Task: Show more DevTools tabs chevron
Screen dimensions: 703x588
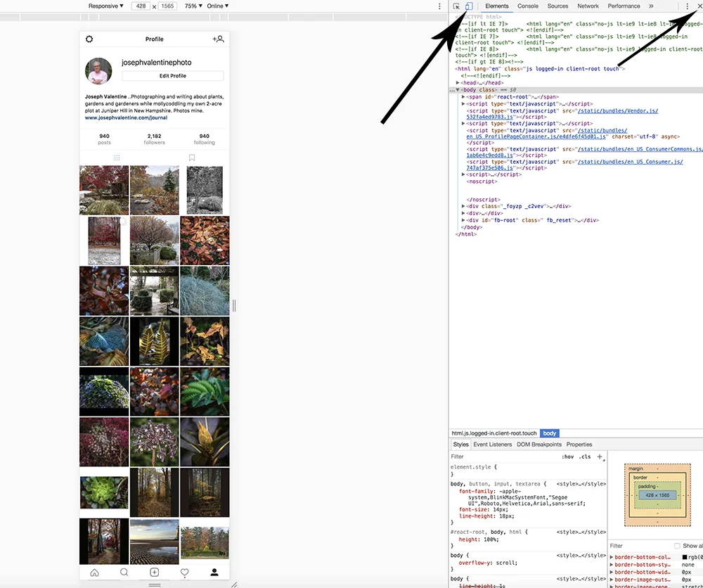Action: point(651,6)
